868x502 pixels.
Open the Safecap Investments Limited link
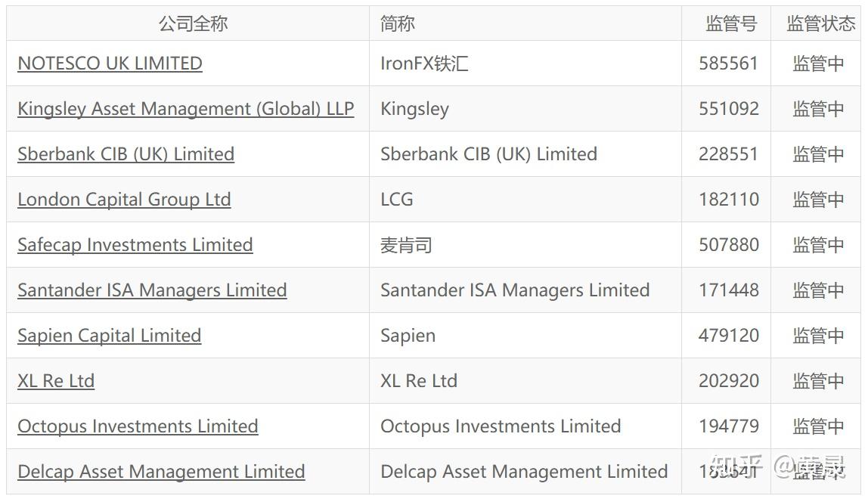coord(135,245)
